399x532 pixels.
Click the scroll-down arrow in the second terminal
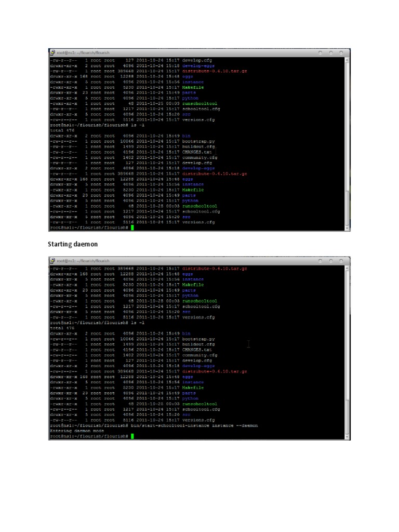347,437
